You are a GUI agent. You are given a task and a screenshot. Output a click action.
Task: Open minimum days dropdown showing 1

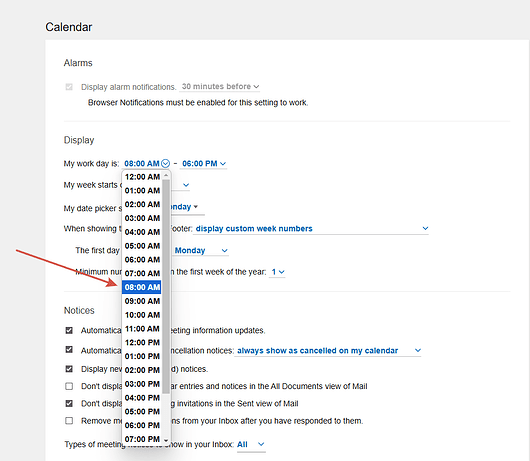(278, 272)
